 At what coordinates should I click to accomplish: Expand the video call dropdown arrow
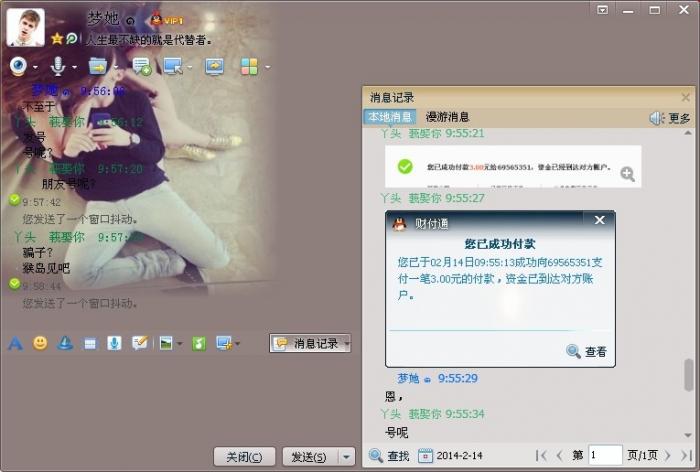pyautogui.click(x=35, y=67)
